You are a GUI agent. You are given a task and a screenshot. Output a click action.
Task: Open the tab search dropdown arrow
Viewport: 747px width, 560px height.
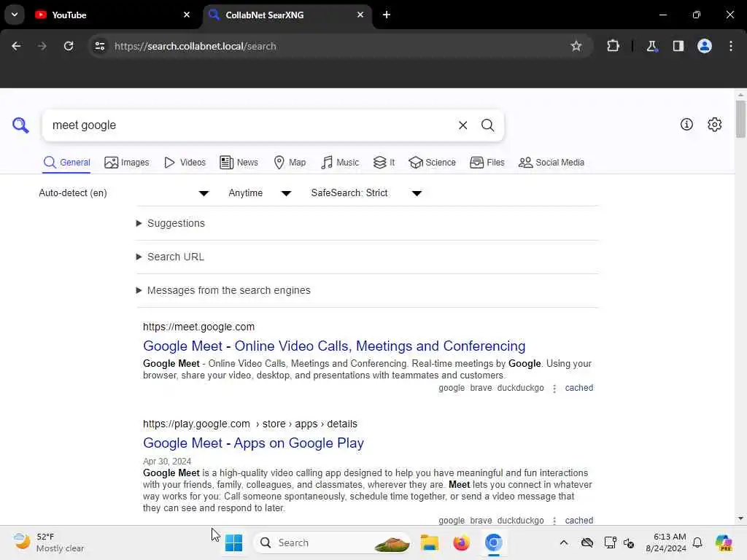tap(15, 15)
